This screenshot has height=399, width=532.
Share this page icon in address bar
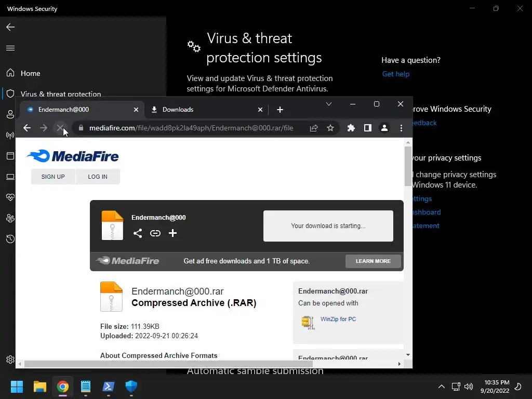[314, 128]
